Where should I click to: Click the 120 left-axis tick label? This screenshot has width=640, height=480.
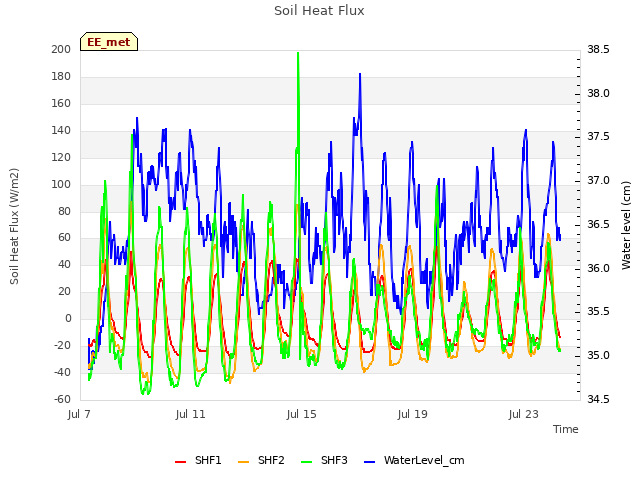(x=61, y=157)
